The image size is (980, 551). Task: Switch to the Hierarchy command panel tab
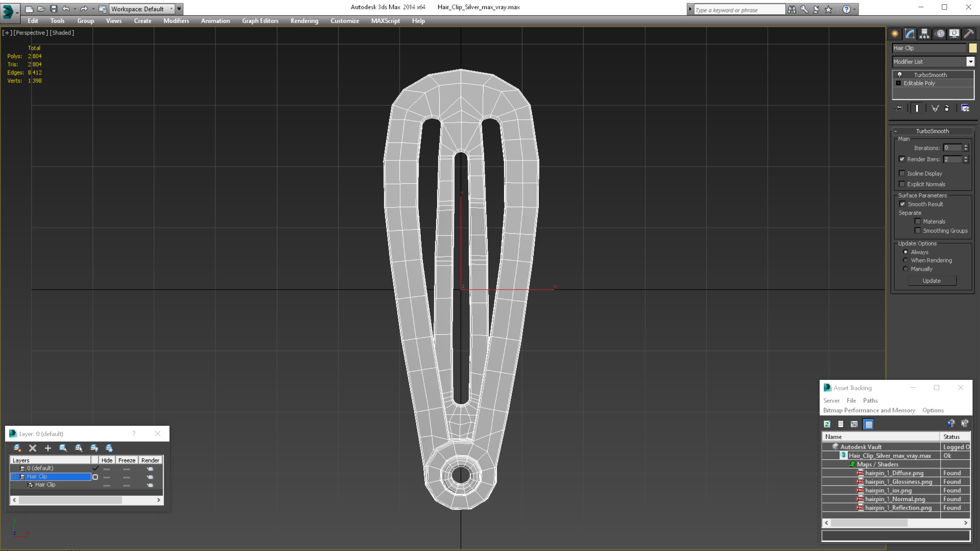[925, 33]
